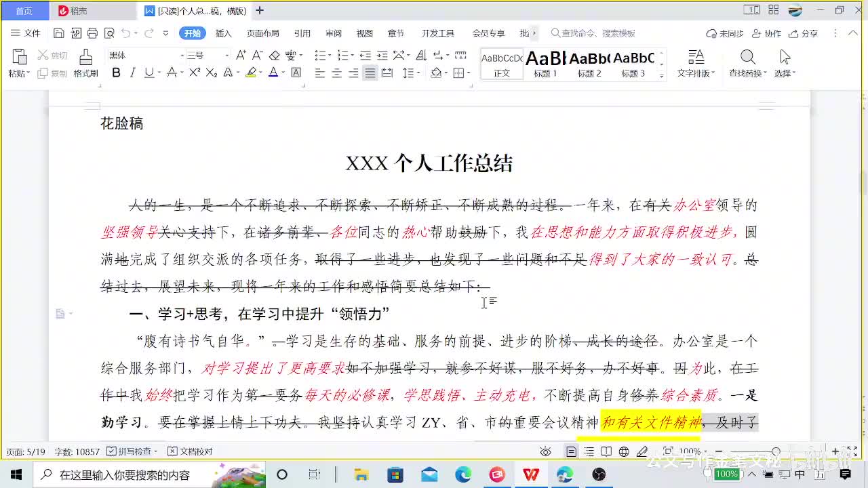Toggle Italic formatting
868x488 pixels.
pyautogui.click(x=132, y=73)
